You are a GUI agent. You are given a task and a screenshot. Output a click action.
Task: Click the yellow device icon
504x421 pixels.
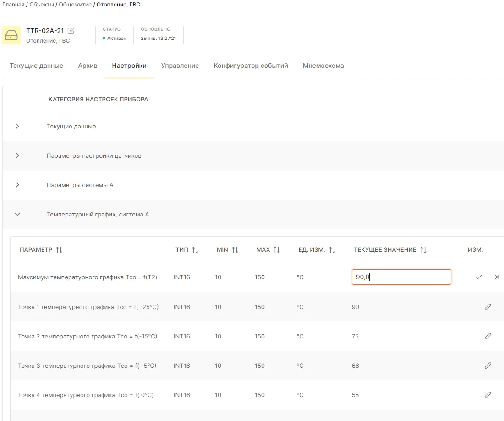[x=11, y=35]
